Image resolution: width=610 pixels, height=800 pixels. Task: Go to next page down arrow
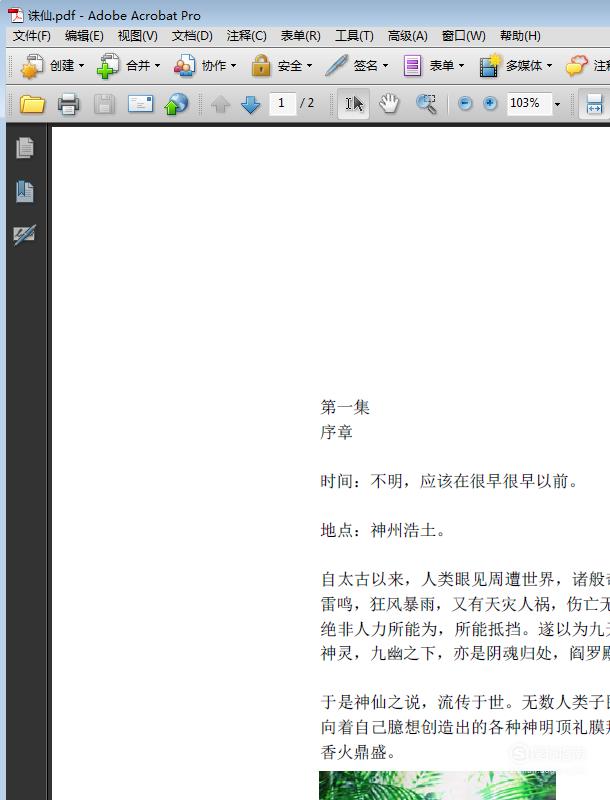coord(250,104)
